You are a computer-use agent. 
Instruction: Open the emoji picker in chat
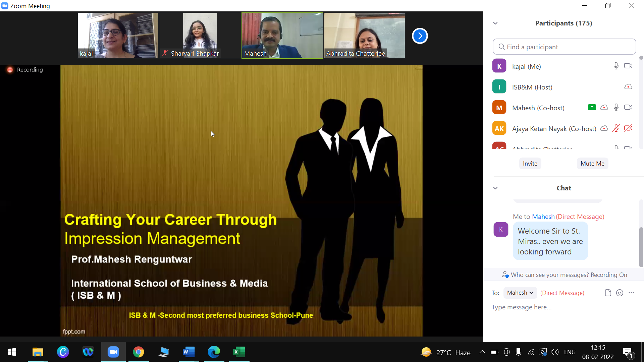[x=620, y=293]
